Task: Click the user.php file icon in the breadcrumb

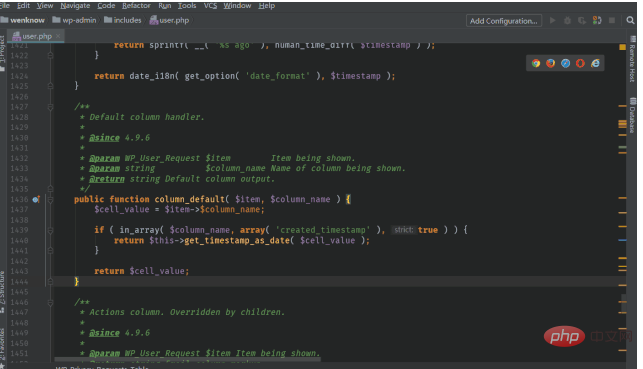Action: tap(154, 20)
